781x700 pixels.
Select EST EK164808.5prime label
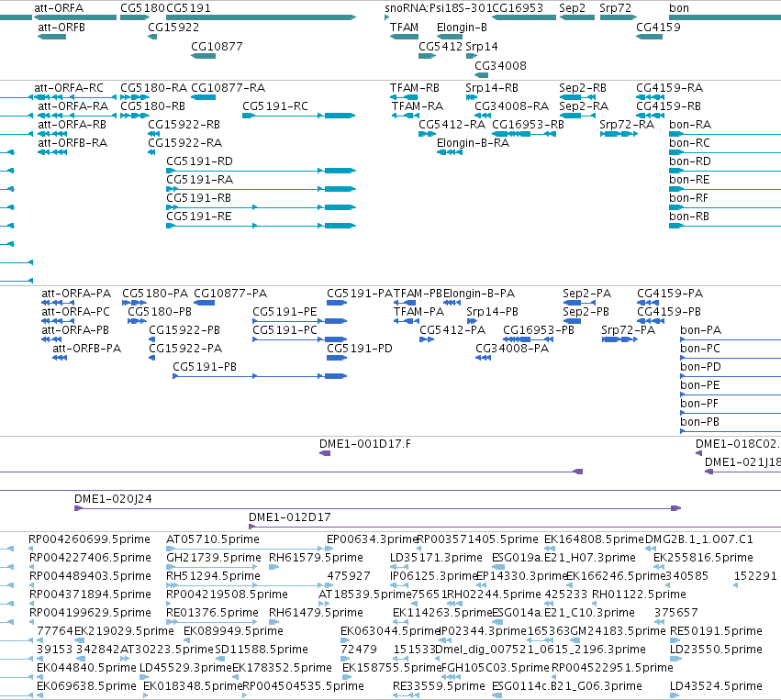[x=594, y=539]
